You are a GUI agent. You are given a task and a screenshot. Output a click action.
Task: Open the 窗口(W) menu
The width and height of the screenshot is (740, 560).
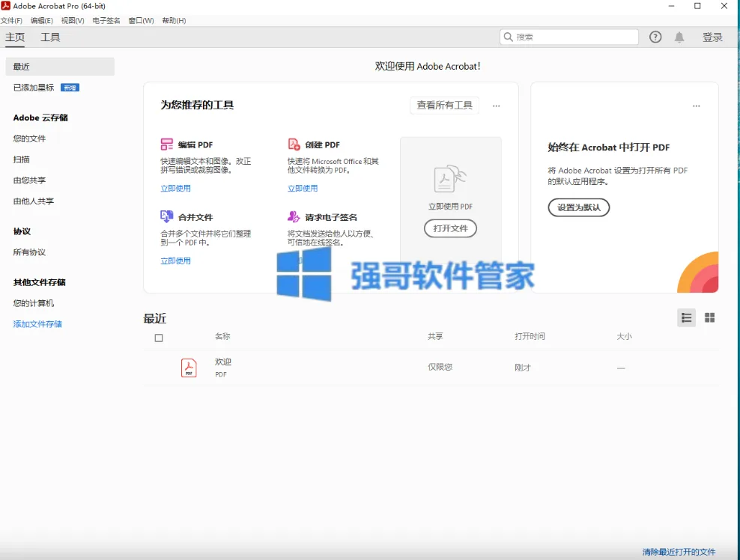pyautogui.click(x=141, y=21)
